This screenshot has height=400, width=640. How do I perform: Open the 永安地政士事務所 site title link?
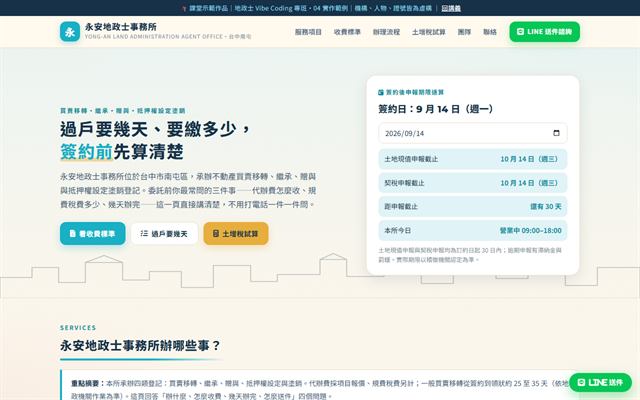point(121,27)
